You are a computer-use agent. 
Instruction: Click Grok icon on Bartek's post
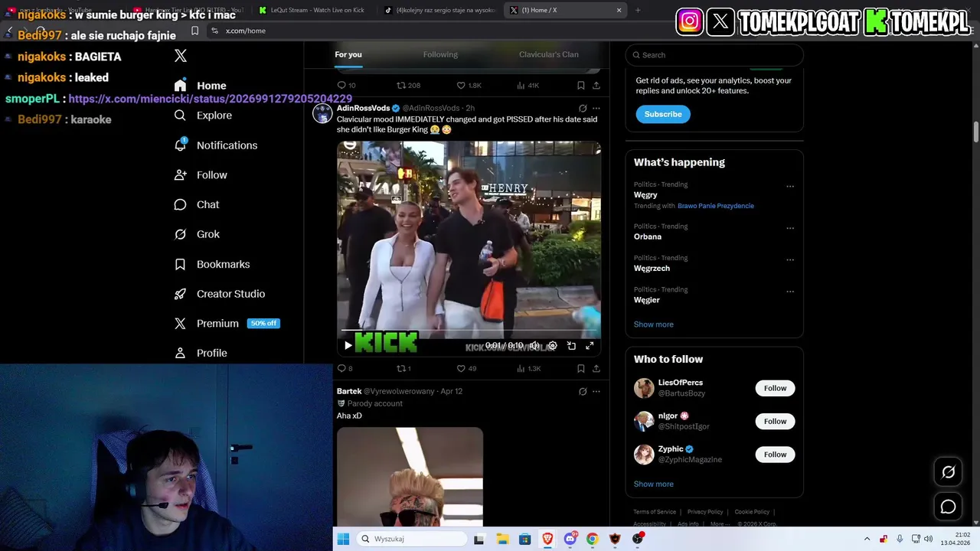pos(583,392)
